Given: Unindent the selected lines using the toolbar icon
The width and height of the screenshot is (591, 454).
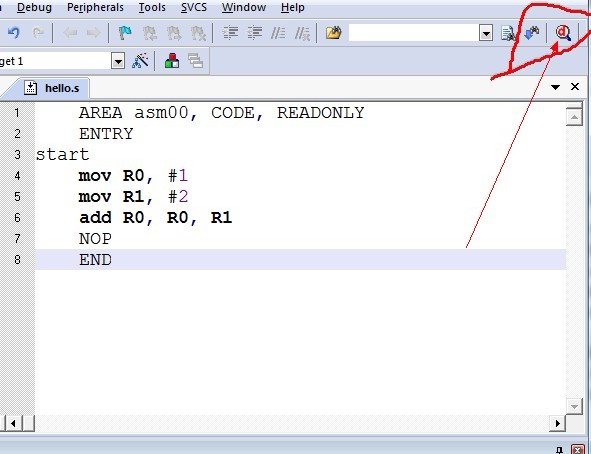Looking at the screenshot, I should 254,33.
